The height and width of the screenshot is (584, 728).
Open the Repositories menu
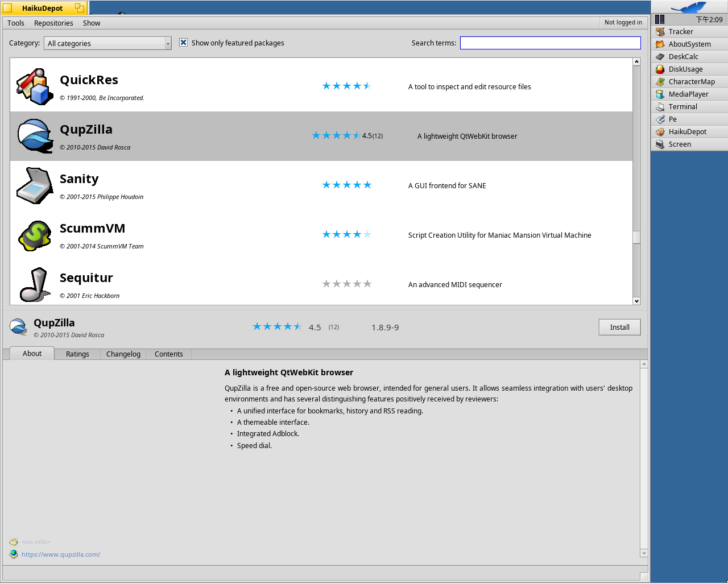tap(53, 23)
